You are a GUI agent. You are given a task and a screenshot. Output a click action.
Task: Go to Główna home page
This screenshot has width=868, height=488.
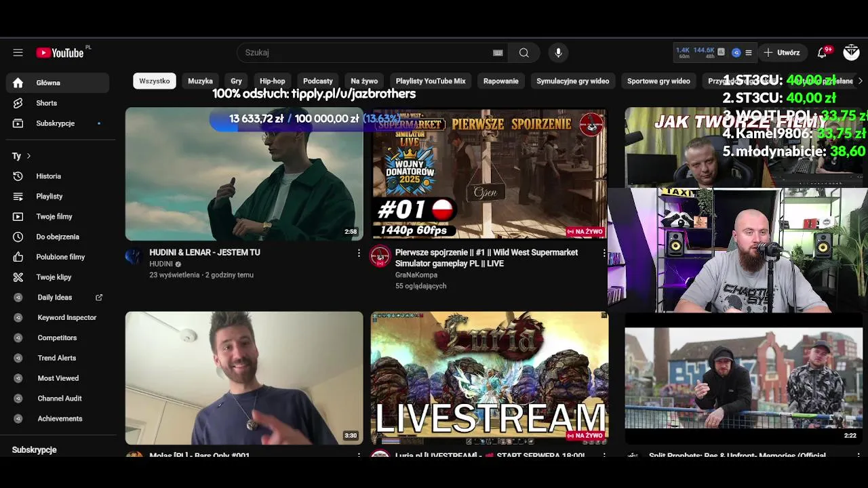click(x=58, y=83)
